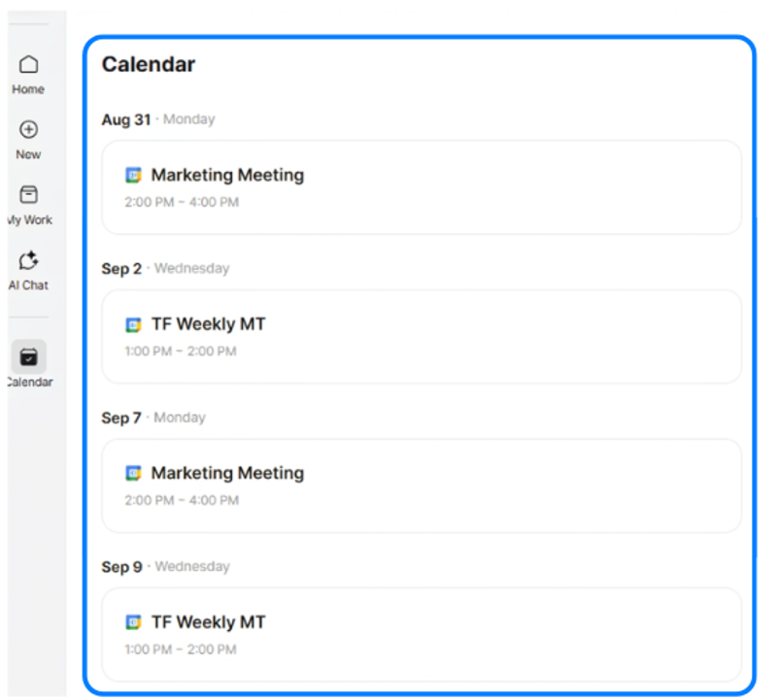Select the Home label in sidebar
The height and width of the screenshot is (700, 777).
(28, 89)
